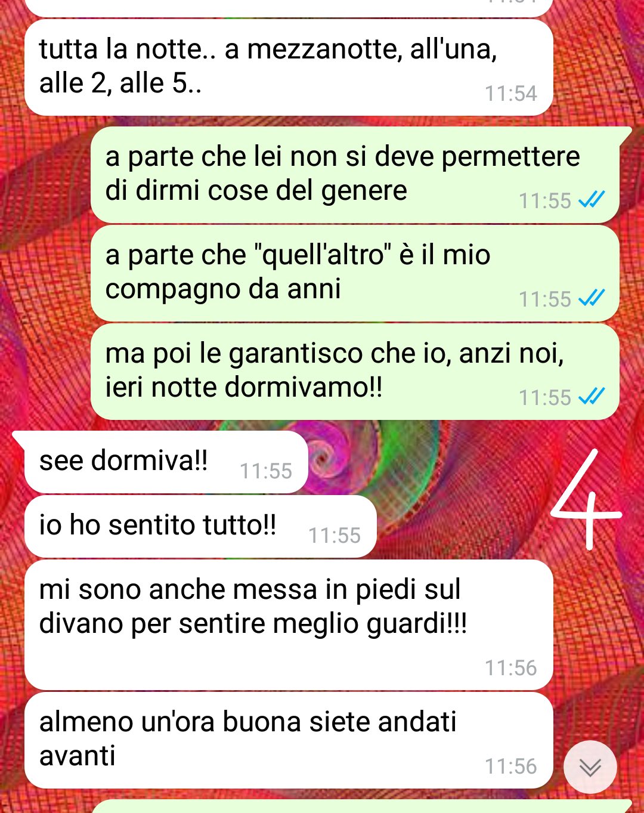The width and height of the screenshot is (644, 813).
Task: Select the 'ma poi le garantisco' message bubble
Action: pos(355,372)
